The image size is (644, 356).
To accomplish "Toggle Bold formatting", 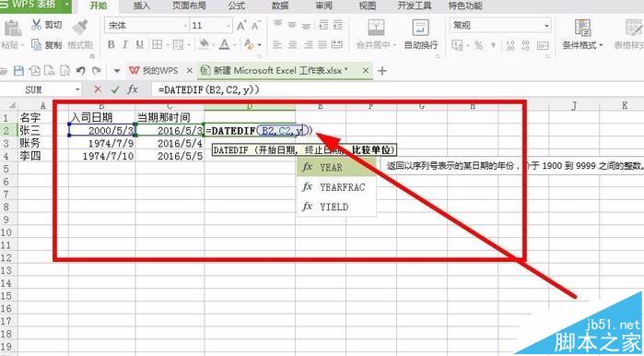I will point(111,44).
